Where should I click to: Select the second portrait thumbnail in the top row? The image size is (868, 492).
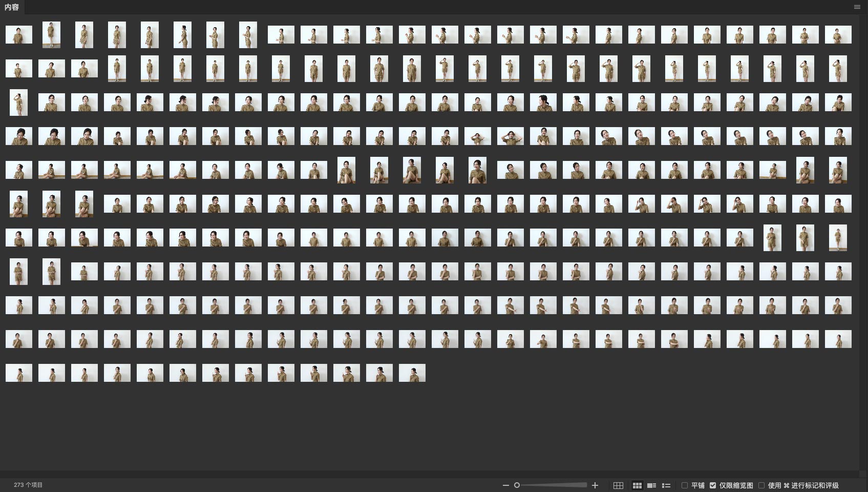[x=84, y=35]
